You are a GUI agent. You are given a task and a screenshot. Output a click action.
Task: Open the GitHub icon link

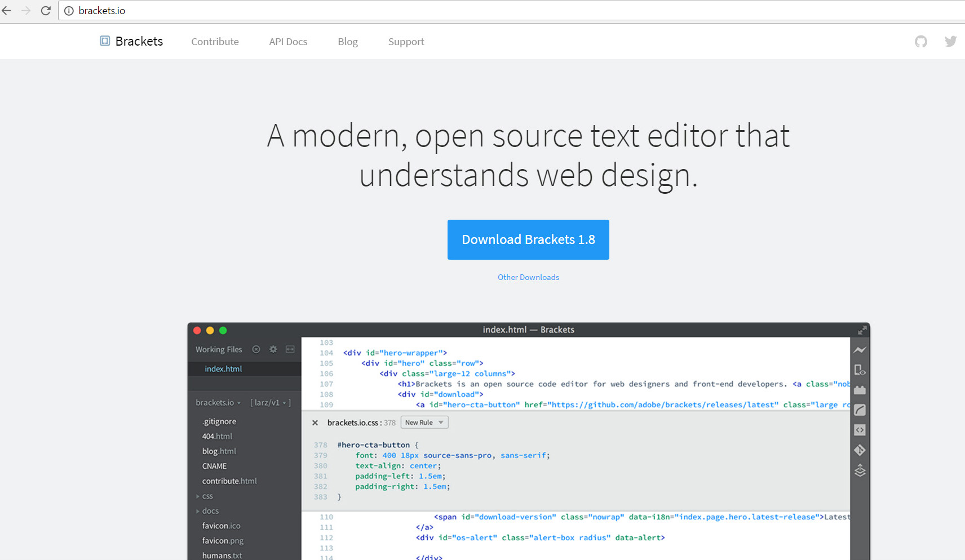pyautogui.click(x=921, y=41)
